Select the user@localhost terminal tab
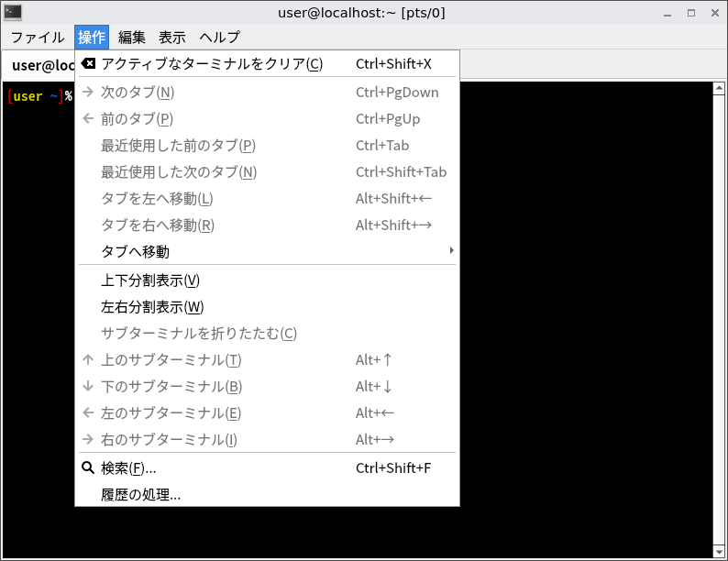This screenshot has width=728, height=561. pos(41,66)
